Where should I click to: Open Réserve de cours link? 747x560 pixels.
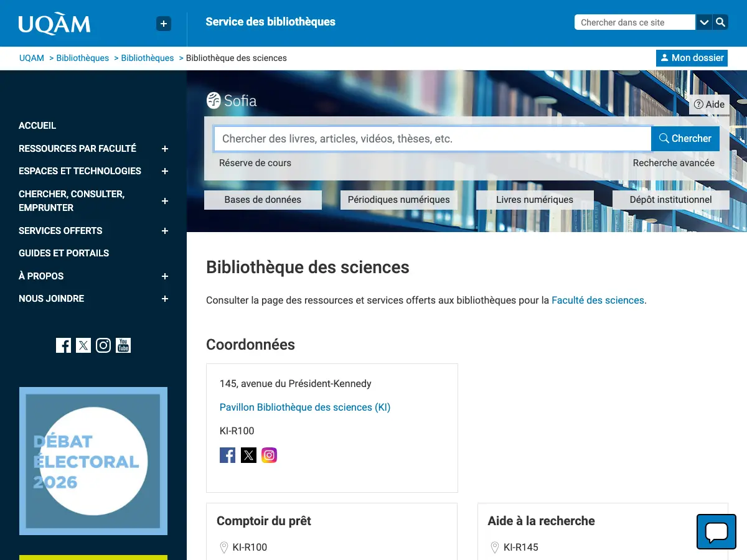(255, 163)
